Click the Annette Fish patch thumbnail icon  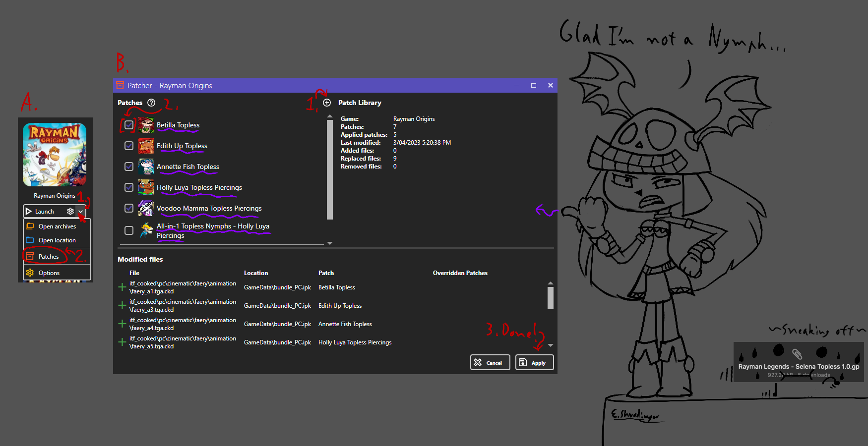tap(146, 167)
